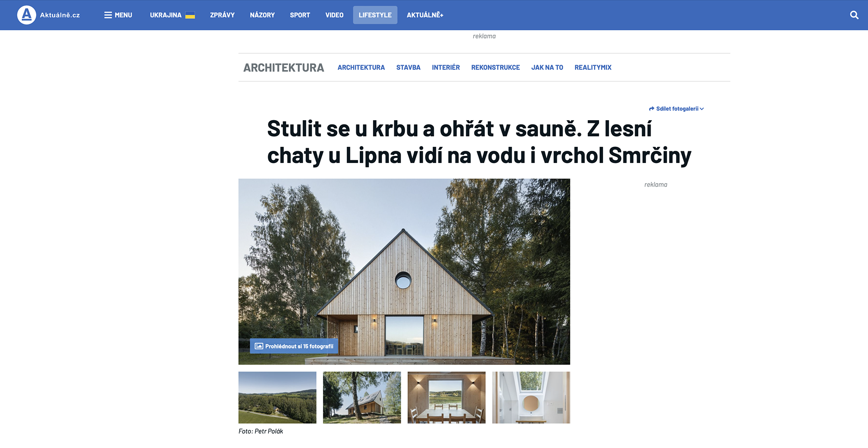This screenshot has width=868, height=448.
Task: Click the search magnifier icon
Action: pyautogui.click(x=854, y=15)
